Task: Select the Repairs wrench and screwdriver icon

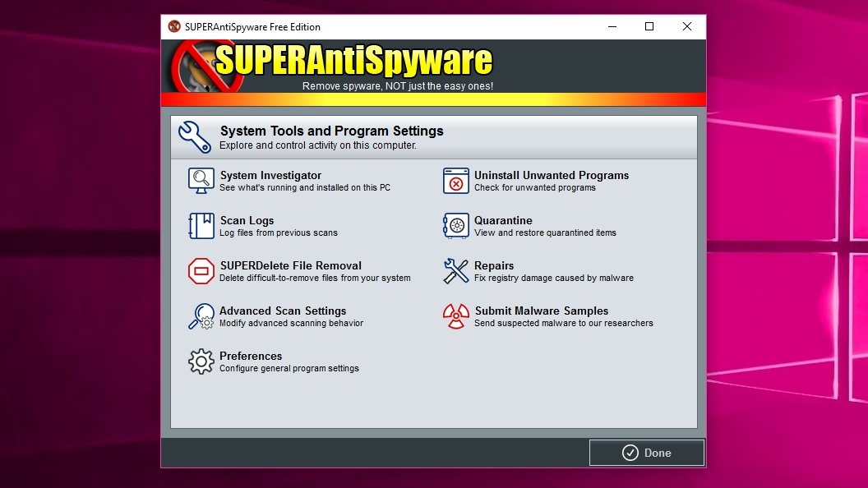Action: (x=455, y=271)
